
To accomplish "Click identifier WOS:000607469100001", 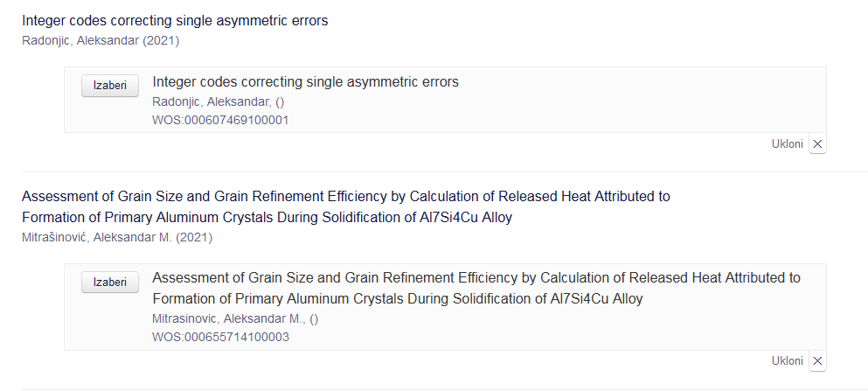I will tap(220, 120).
